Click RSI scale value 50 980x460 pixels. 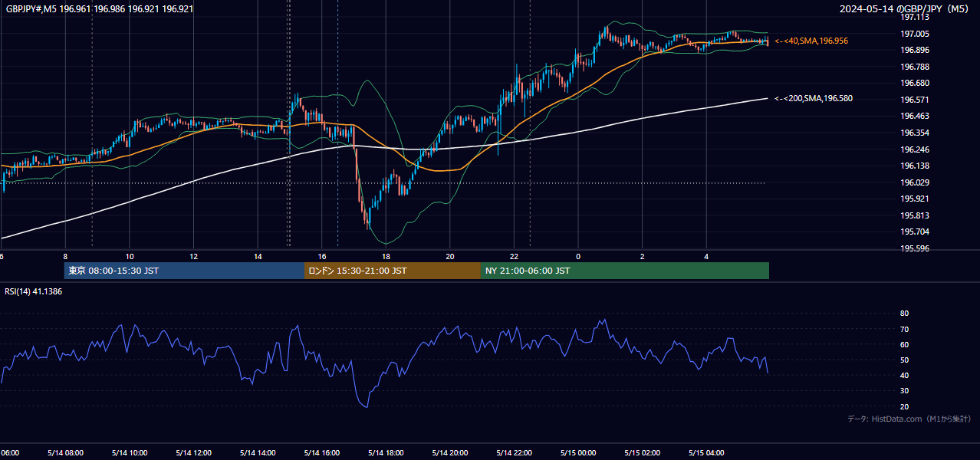coord(905,360)
